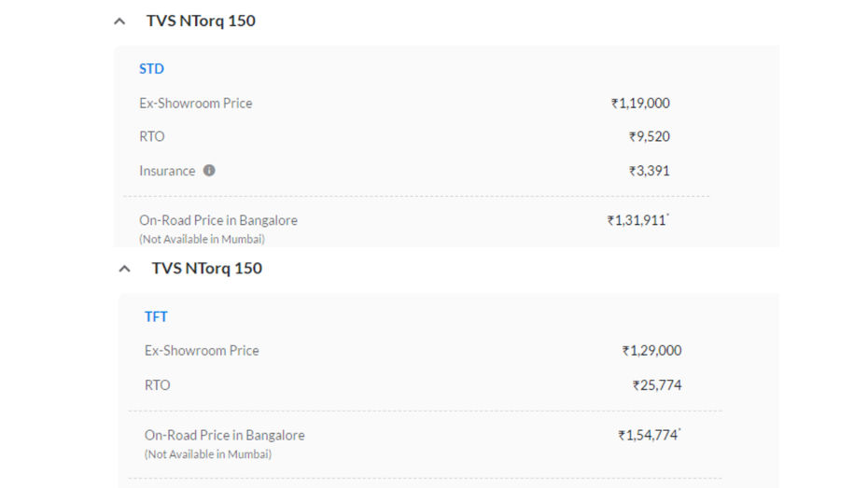Click the Insurance label text
This screenshot has height=488, width=868.
pyautogui.click(x=167, y=171)
